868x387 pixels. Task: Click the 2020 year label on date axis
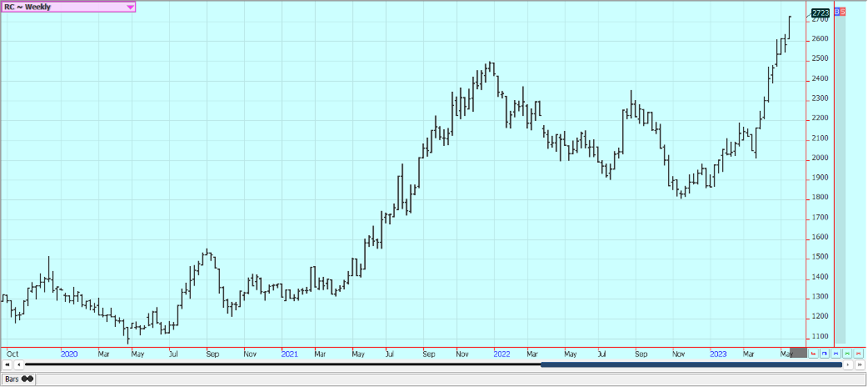click(69, 354)
